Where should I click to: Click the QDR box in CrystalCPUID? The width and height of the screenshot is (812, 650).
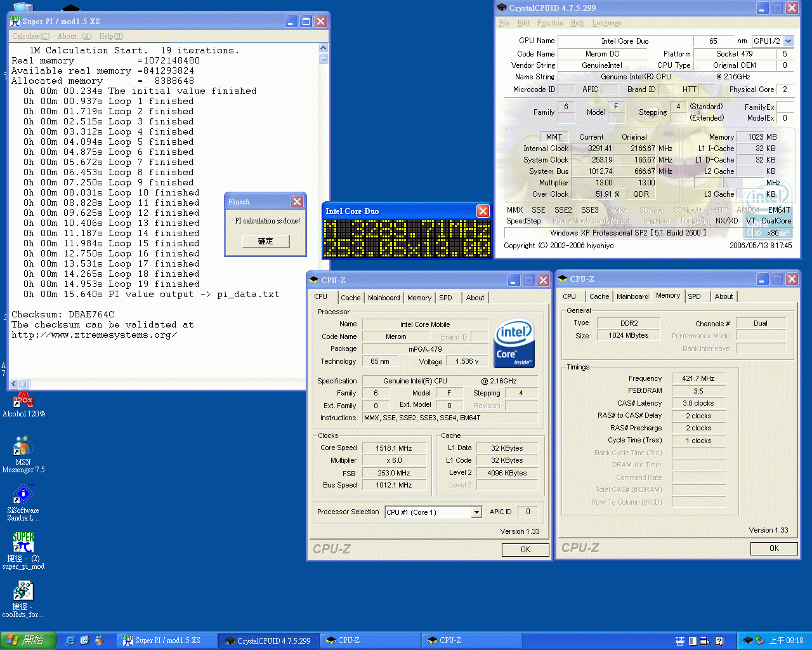[x=641, y=194]
